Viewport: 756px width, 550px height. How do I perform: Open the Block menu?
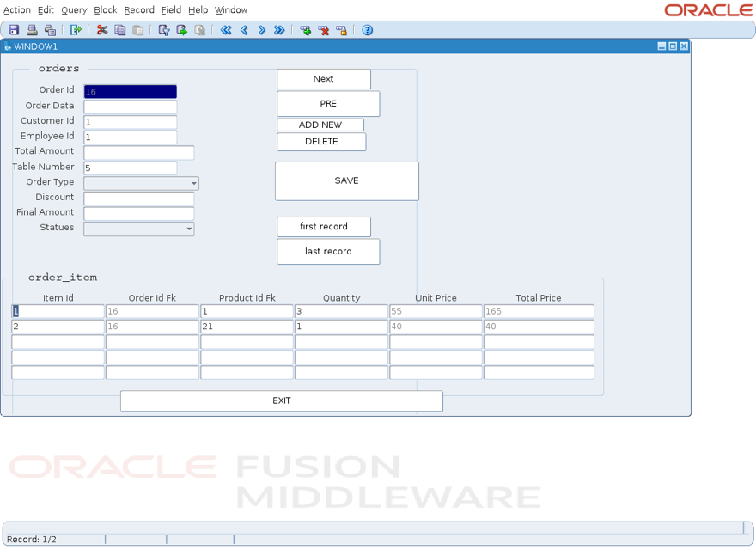coord(106,9)
